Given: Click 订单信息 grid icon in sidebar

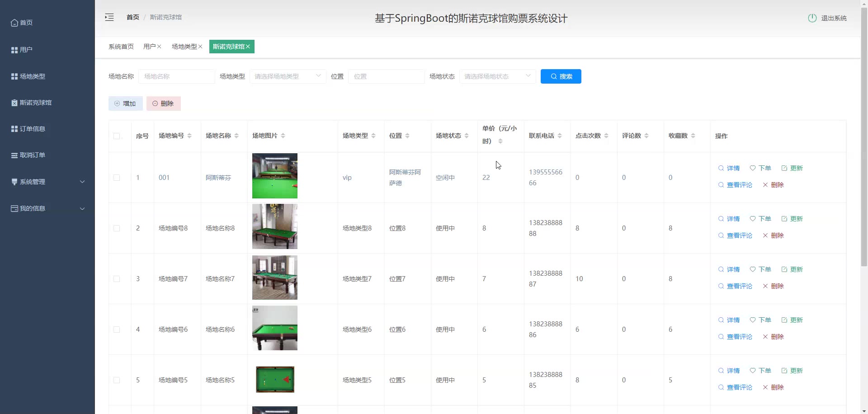Looking at the screenshot, I should (x=14, y=129).
